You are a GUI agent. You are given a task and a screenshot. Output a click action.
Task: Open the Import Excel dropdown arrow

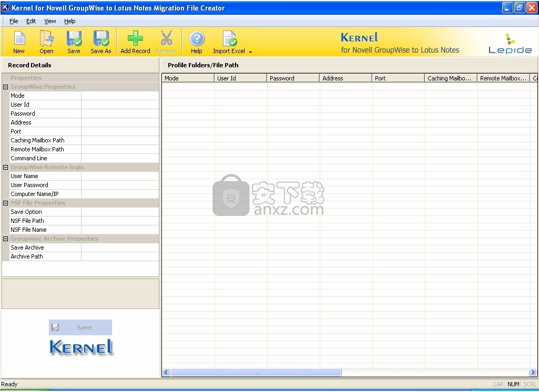pyautogui.click(x=251, y=52)
